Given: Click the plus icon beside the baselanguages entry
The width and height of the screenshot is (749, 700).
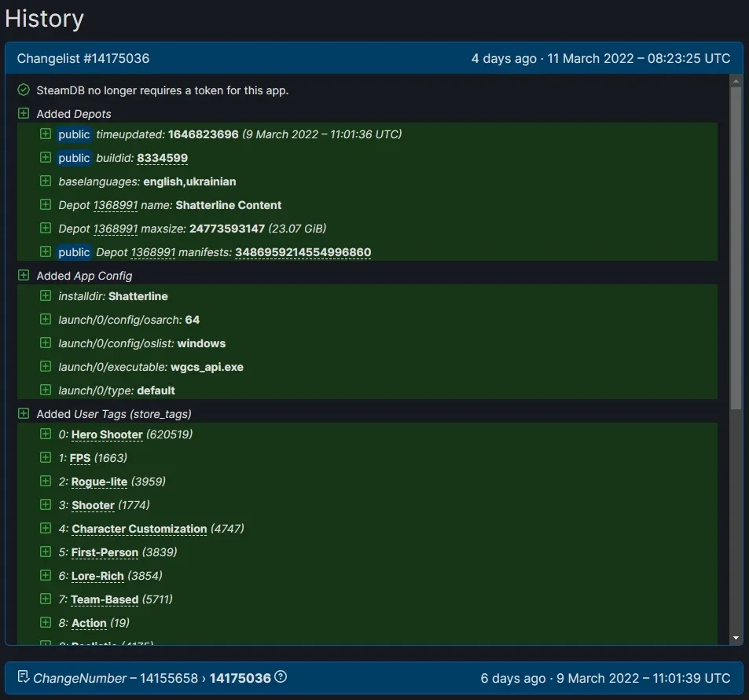Looking at the screenshot, I should tap(46, 181).
